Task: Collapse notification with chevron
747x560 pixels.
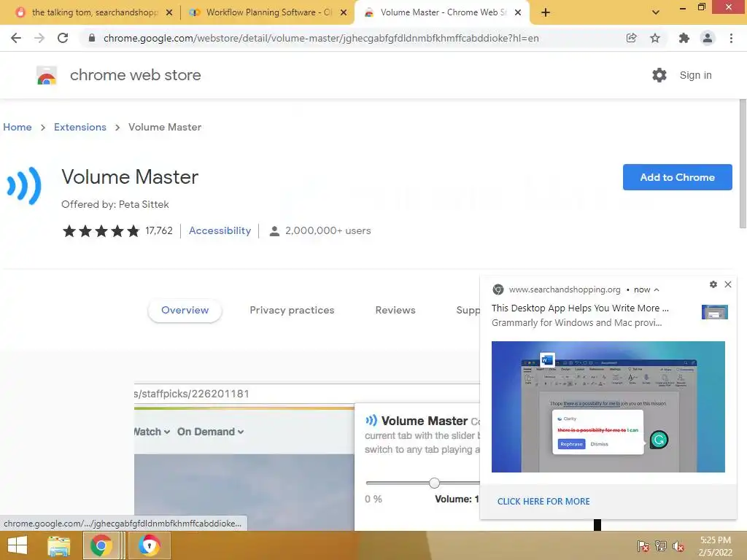Action: point(657,289)
